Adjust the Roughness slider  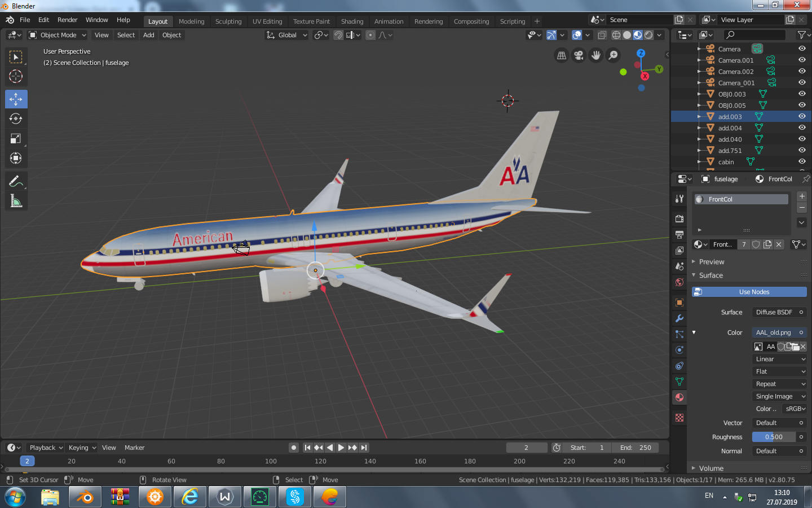(x=774, y=437)
